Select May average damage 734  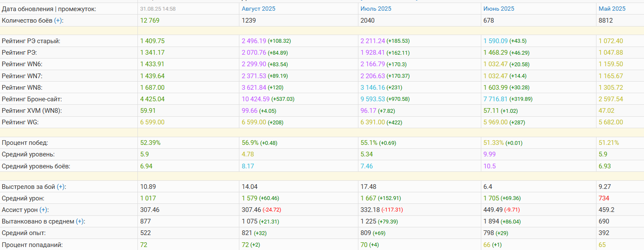tap(604, 198)
